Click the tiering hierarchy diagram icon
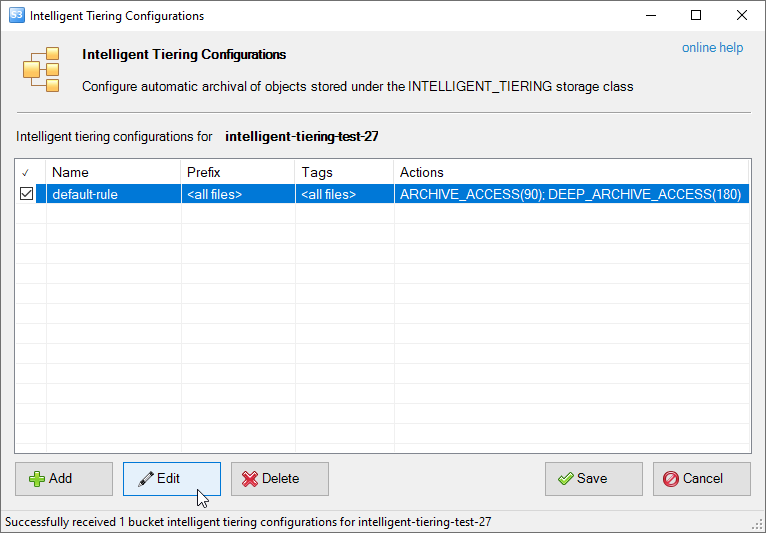This screenshot has height=533, width=766. coord(41,69)
